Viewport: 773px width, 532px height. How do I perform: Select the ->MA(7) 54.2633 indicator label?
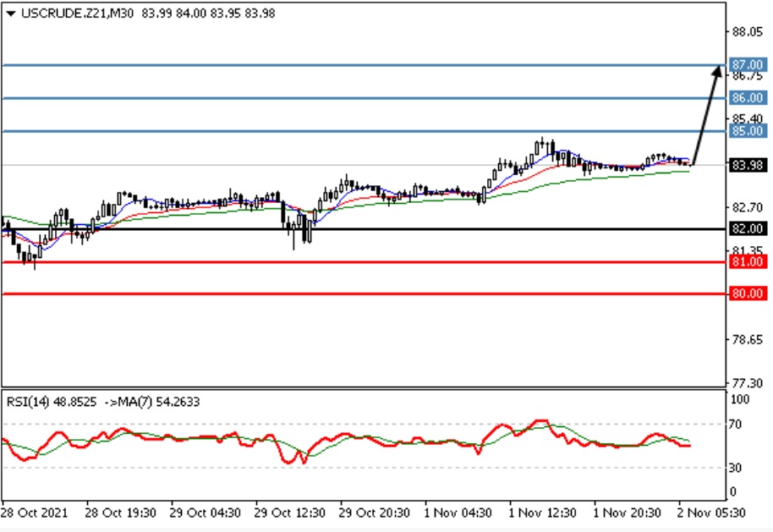click(152, 403)
